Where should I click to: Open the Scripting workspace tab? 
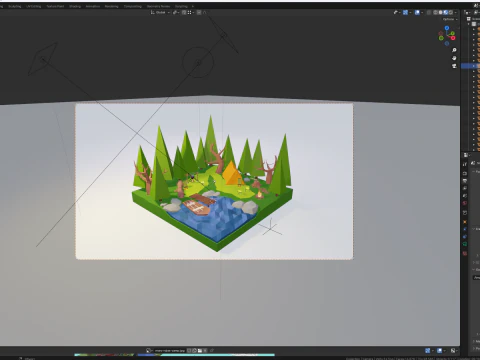pyautogui.click(x=181, y=6)
